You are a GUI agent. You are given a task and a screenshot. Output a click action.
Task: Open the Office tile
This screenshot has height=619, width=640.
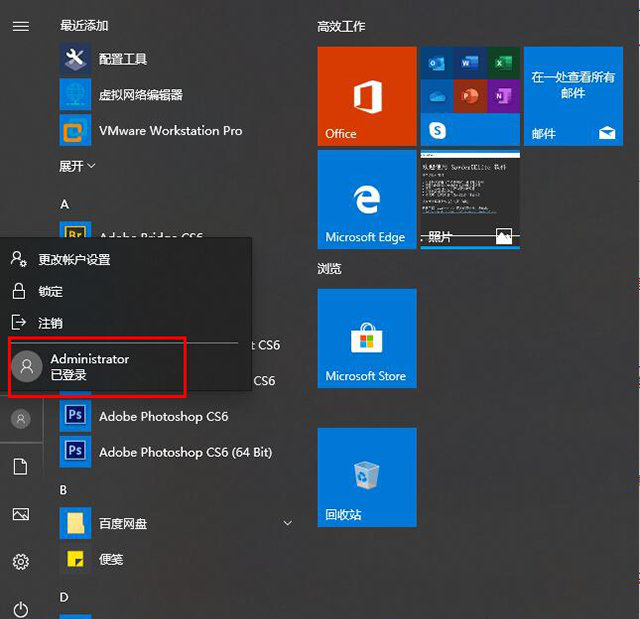[x=366, y=96]
